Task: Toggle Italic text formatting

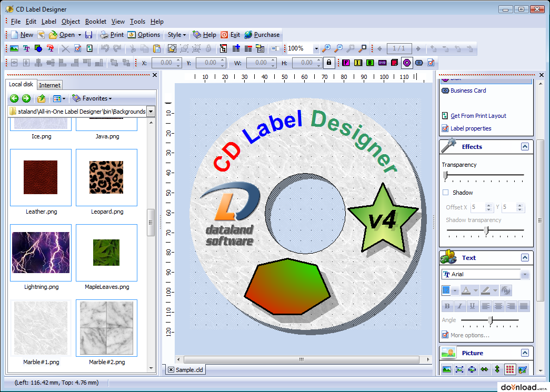Action: click(460, 306)
